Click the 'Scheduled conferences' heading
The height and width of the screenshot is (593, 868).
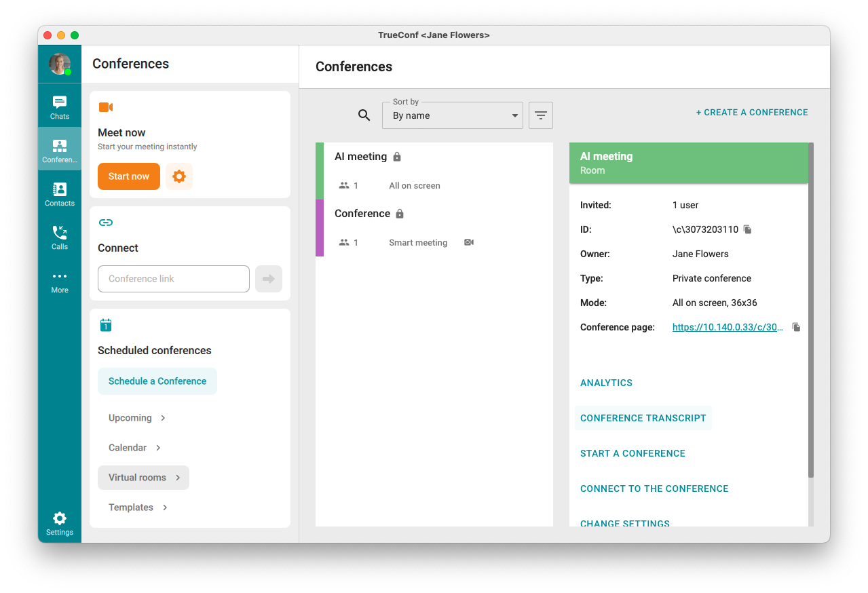click(155, 351)
